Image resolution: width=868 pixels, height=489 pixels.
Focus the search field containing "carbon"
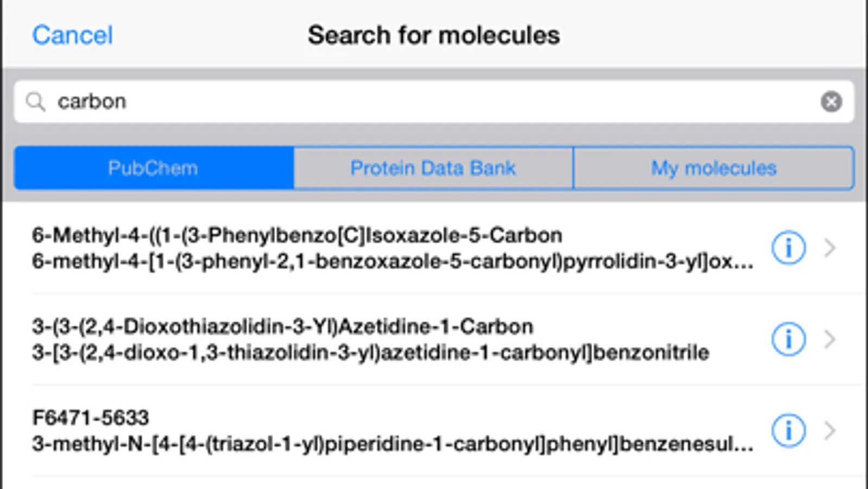pyautogui.click(x=423, y=102)
